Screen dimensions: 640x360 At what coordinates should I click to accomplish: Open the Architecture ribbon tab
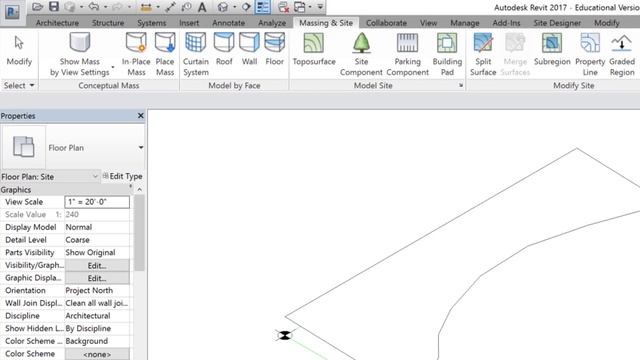57,23
